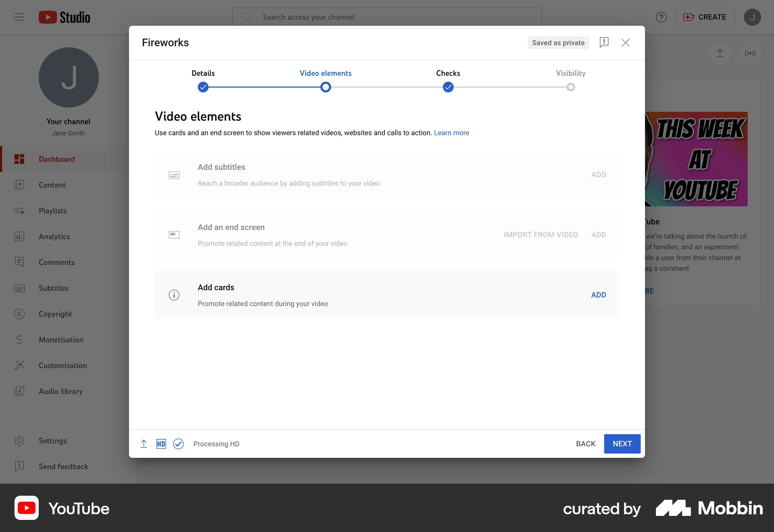The width and height of the screenshot is (774, 532).
Task: Click the Checks step circle on the progress bar
Action: pos(448,87)
